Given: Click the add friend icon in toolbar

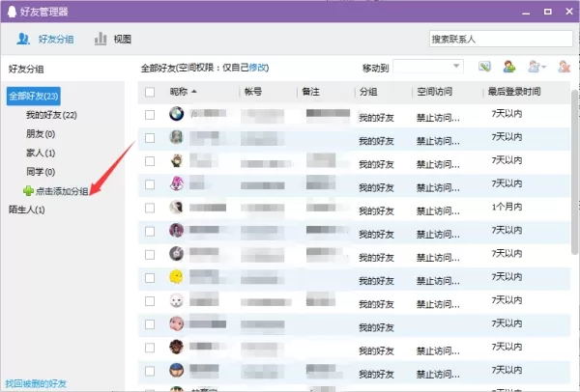Looking at the screenshot, I should (509, 67).
